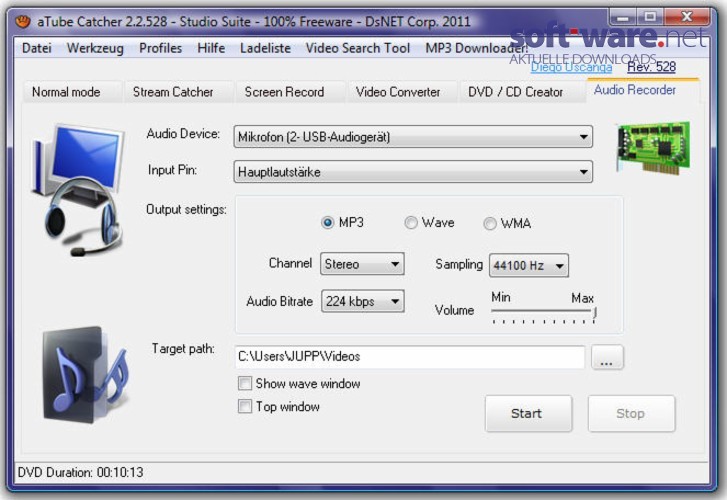
Task: Open the Channel Stereo dropdown
Action: [x=362, y=264]
